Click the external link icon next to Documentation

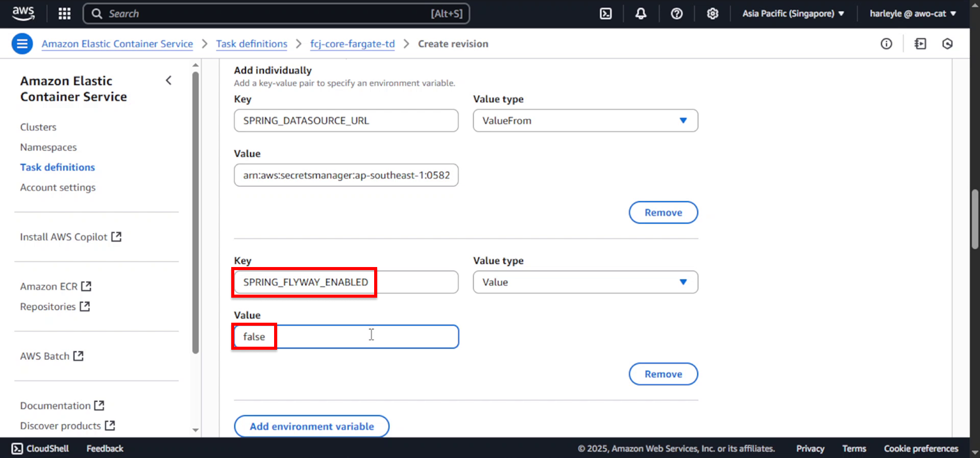[99, 405]
